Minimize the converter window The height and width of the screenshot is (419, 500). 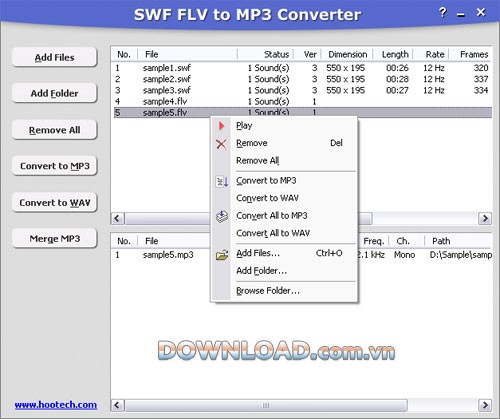click(x=461, y=15)
